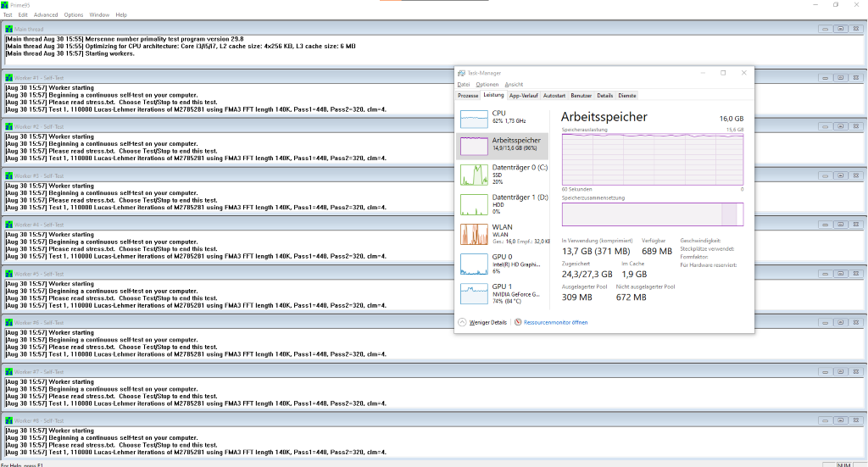
Task: Switch to the Benutzer tab
Action: click(581, 96)
